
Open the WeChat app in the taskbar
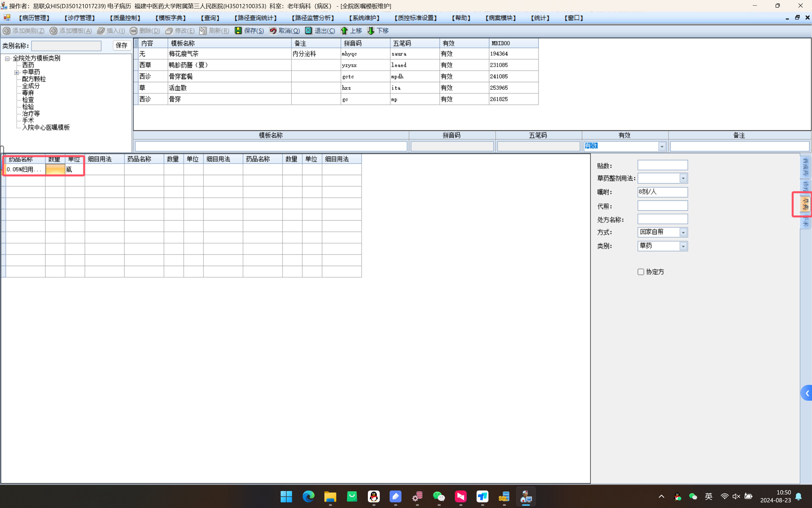point(439,496)
